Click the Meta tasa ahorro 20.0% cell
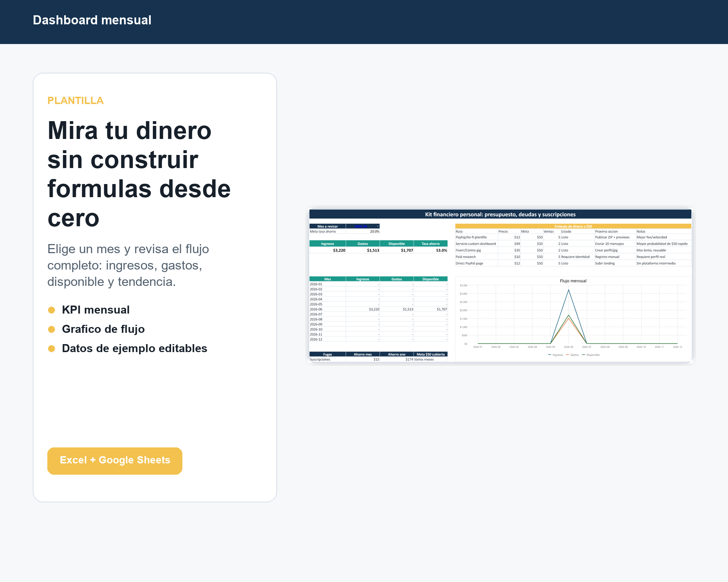The image size is (728, 582). (x=363, y=231)
